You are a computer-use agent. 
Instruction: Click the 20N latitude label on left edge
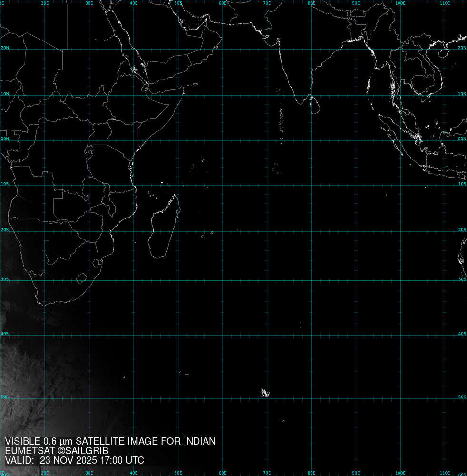4,48
